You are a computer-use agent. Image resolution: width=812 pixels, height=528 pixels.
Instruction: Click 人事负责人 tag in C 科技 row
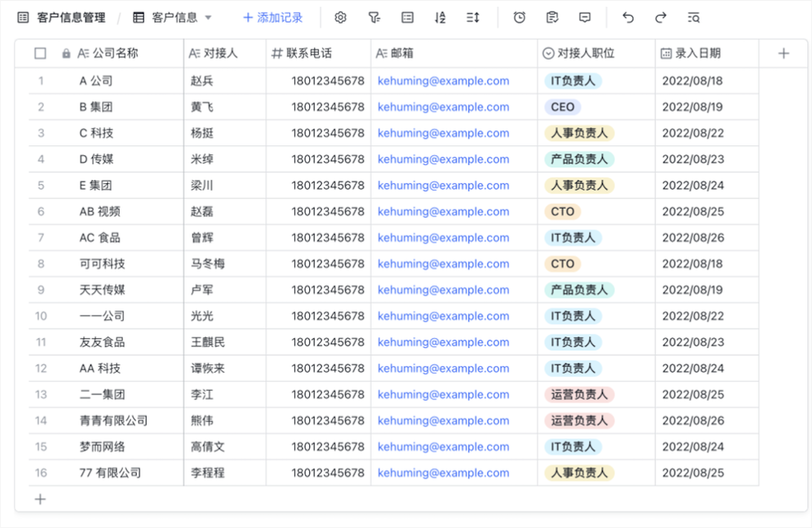tap(580, 133)
